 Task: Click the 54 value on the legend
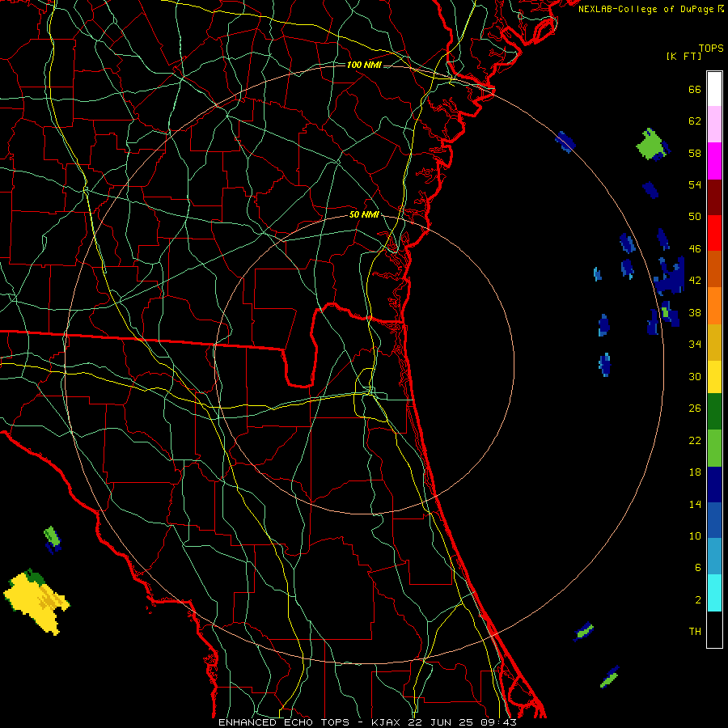(x=695, y=184)
